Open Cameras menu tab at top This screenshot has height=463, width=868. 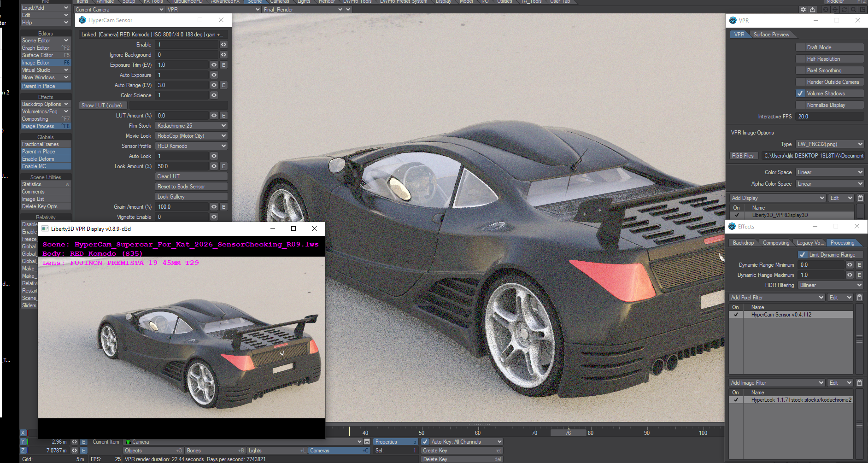point(279,2)
